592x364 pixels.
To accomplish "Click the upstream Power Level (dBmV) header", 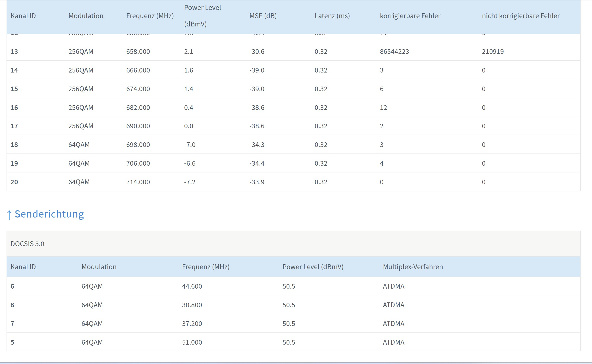I will (x=313, y=267).
